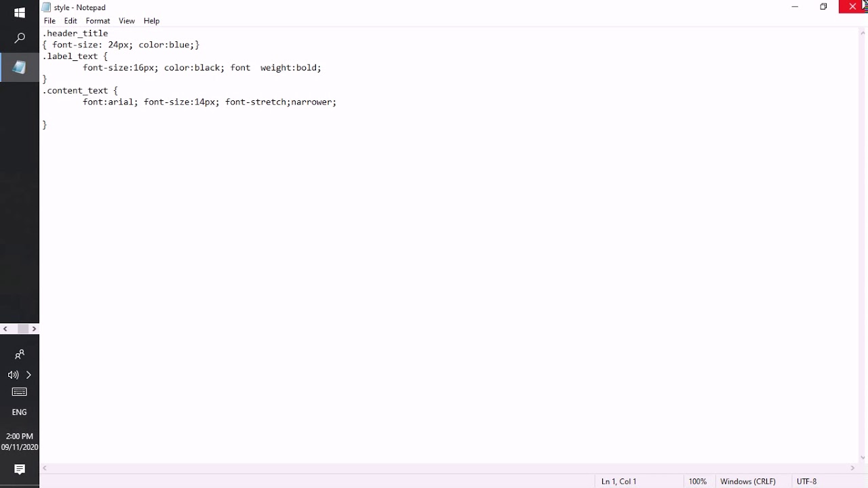868x488 pixels.
Task: Click the .content_text selector line
Action: (80, 90)
